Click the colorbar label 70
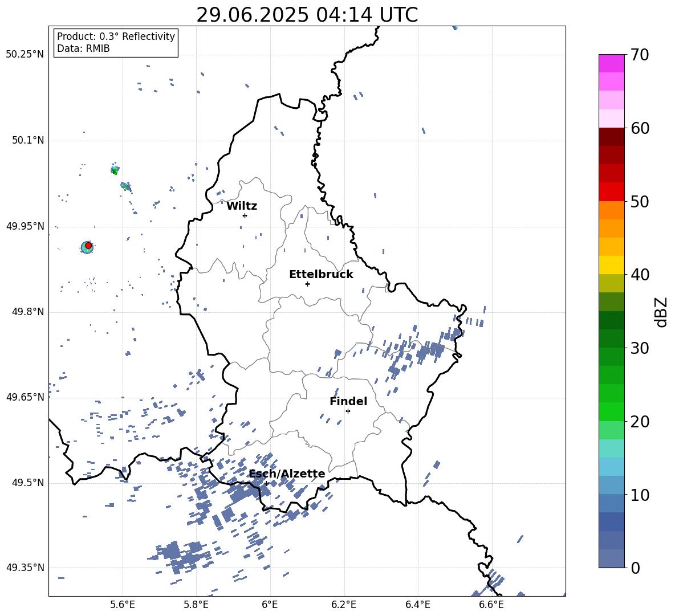 [640, 55]
